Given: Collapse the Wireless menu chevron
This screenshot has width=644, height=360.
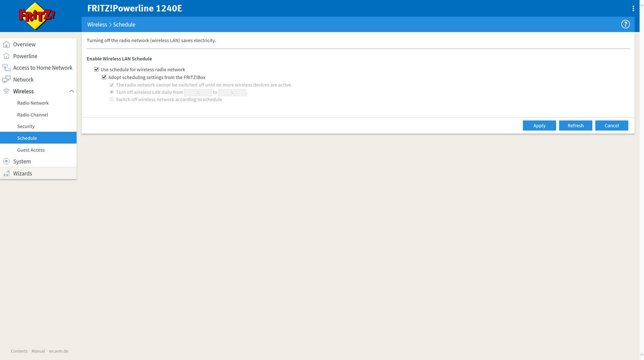Looking at the screenshot, I should (x=71, y=91).
